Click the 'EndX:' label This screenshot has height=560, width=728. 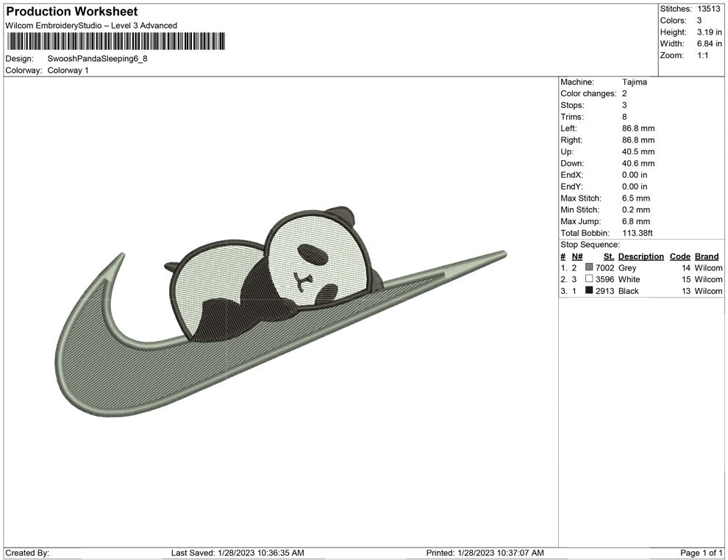[571, 175]
